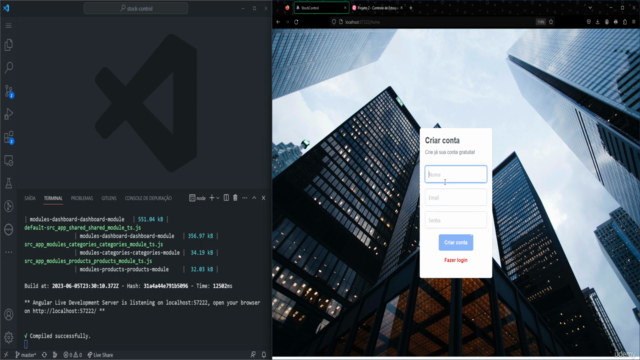Switch to the SAÍDA output tab
The width and height of the screenshot is (640, 360).
pos(30,198)
